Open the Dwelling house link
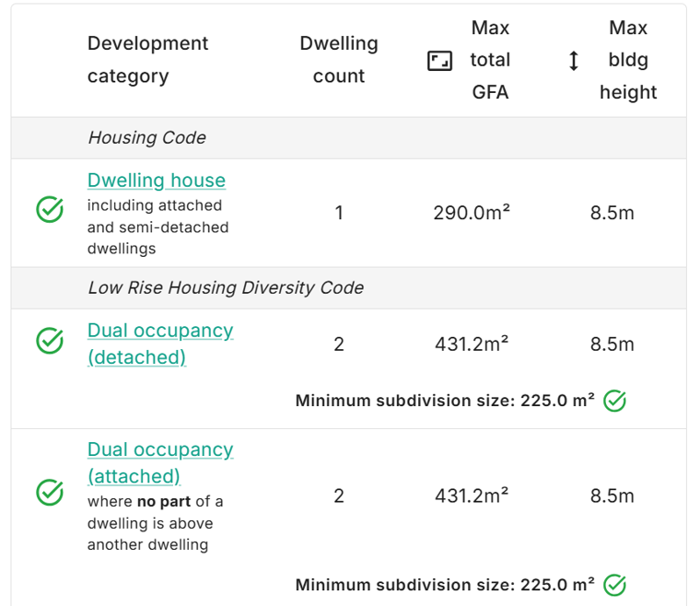This screenshot has width=700, height=606. click(x=157, y=181)
